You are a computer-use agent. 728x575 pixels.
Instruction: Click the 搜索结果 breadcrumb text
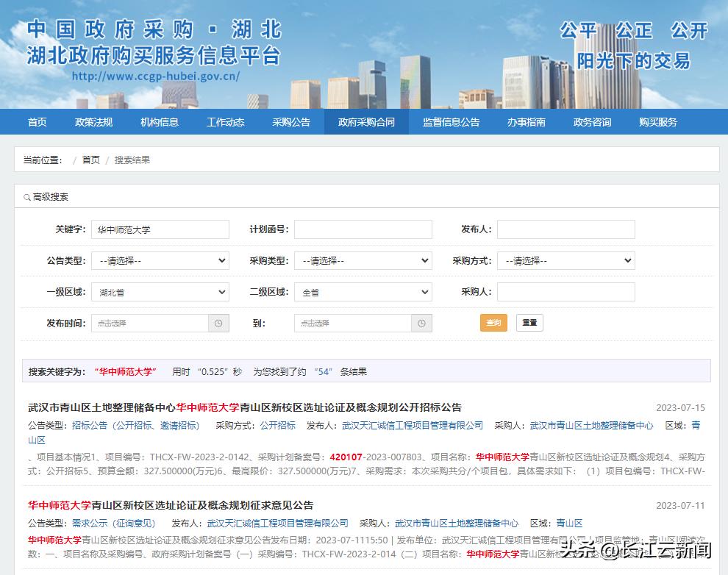pos(132,160)
